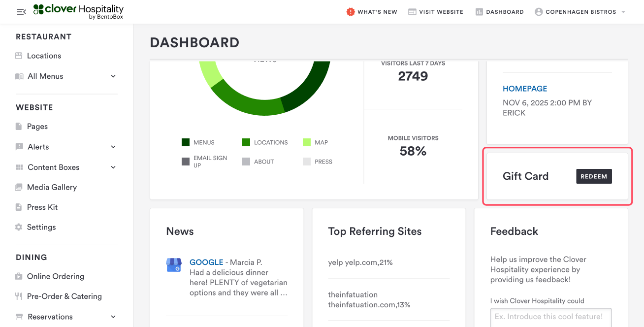Redeem the Gift Card
The image size is (644, 327).
coord(594,176)
